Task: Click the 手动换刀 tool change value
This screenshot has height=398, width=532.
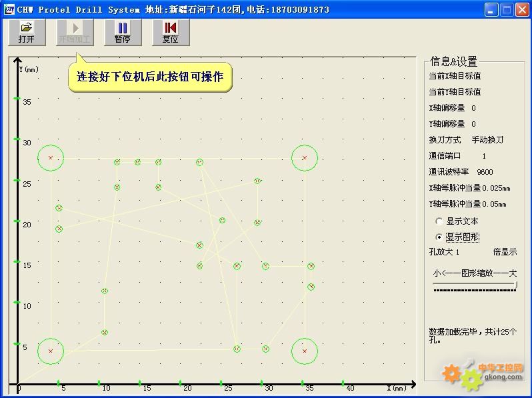Action: [x=487, y=140]
